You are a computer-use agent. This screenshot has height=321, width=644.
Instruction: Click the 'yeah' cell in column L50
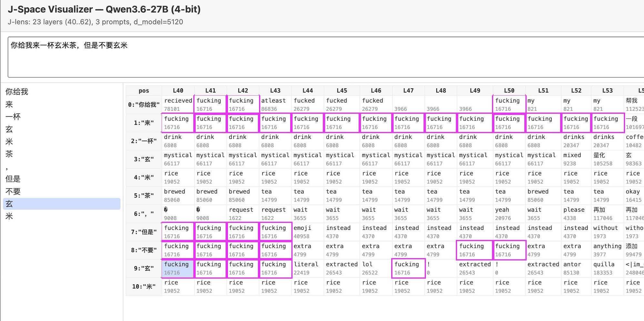509,214
